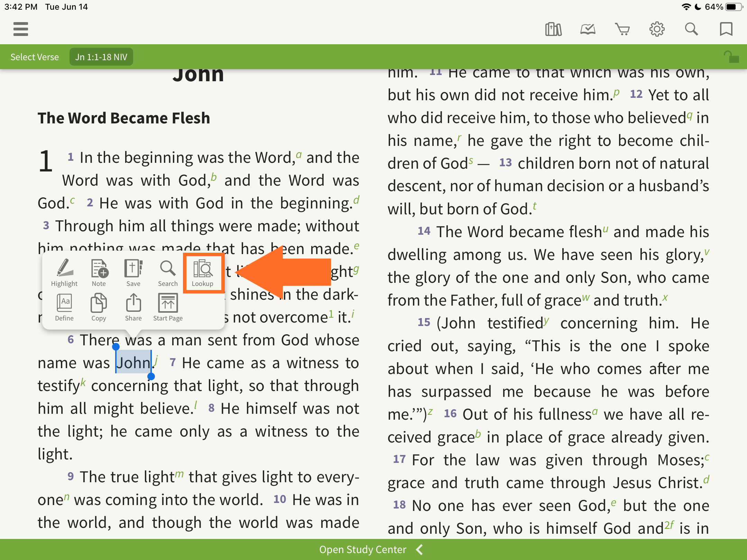Open the library books icon
Screen dimensions: 747x560
553,29
